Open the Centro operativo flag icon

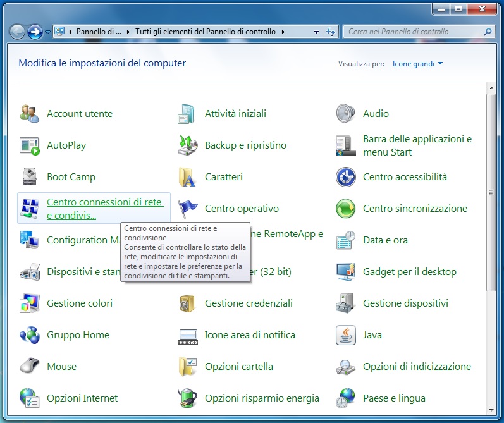pyautogui.click(x=187, y=208)
